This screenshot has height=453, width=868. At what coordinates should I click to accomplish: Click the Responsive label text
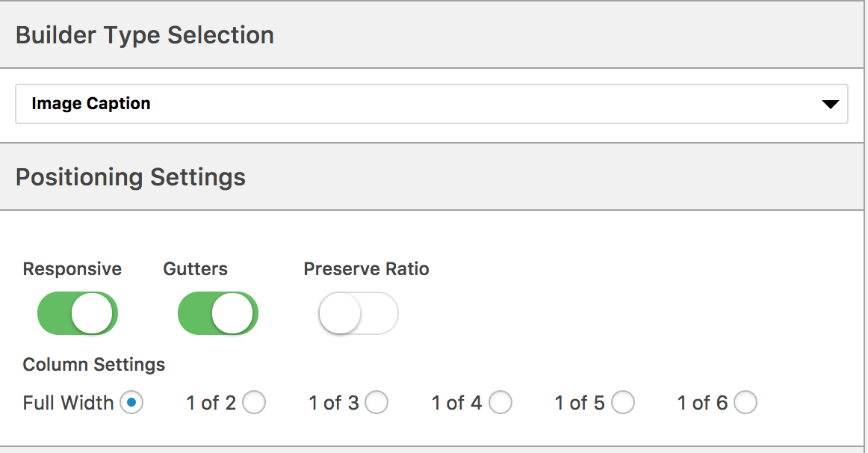(x=72, y=268)
